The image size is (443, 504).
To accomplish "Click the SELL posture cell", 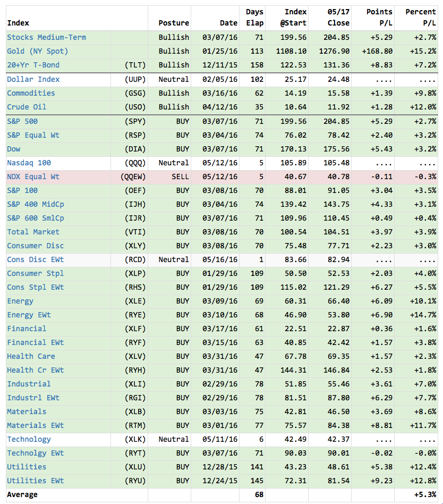I will (x=180, y=177).
